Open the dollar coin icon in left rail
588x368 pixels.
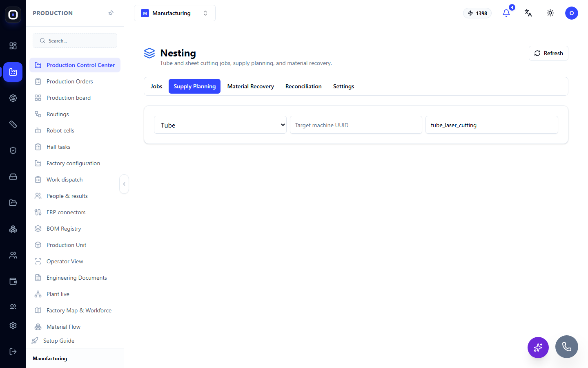(x=13, y=98)
